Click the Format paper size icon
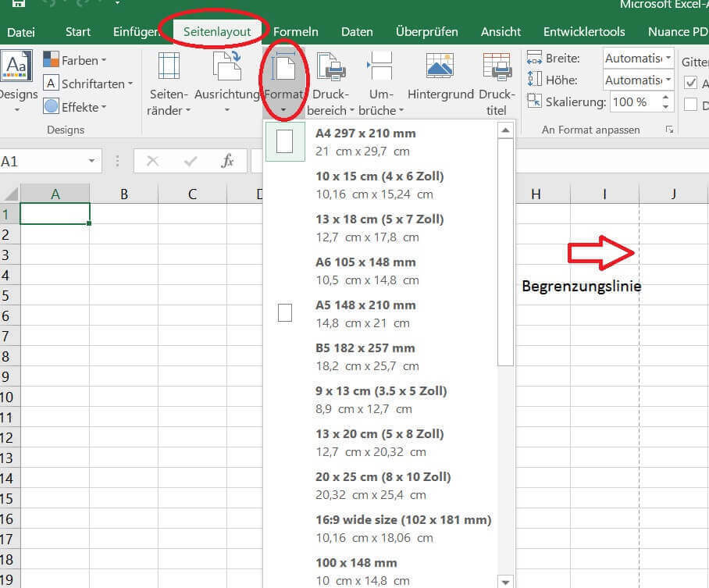The image size is (709, 588). (x=283, y=67)
